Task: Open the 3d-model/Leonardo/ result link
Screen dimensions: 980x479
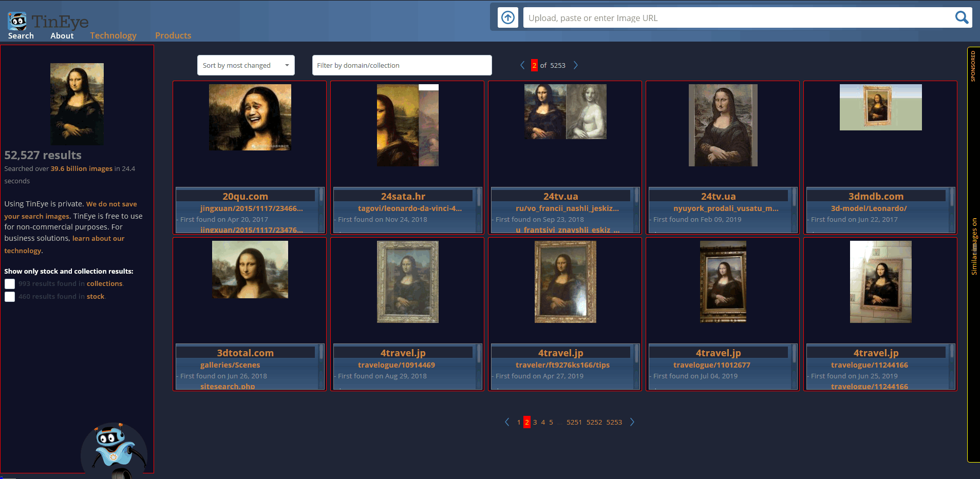Action: (869, 208)
